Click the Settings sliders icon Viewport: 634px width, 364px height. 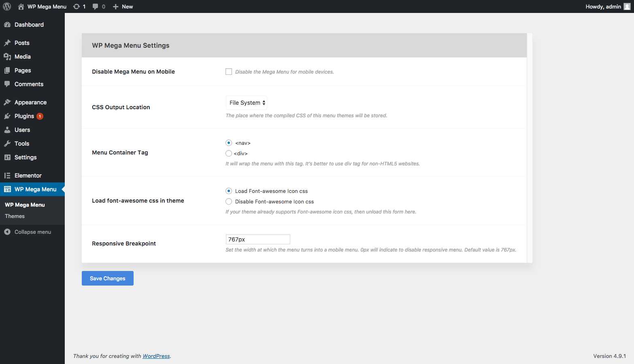point(7,157)
